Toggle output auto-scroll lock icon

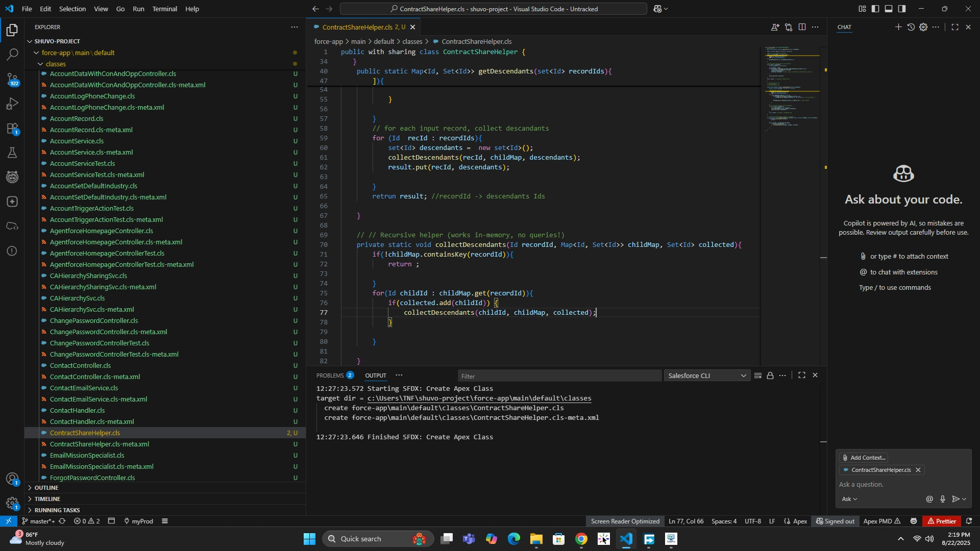click(770, 375)
